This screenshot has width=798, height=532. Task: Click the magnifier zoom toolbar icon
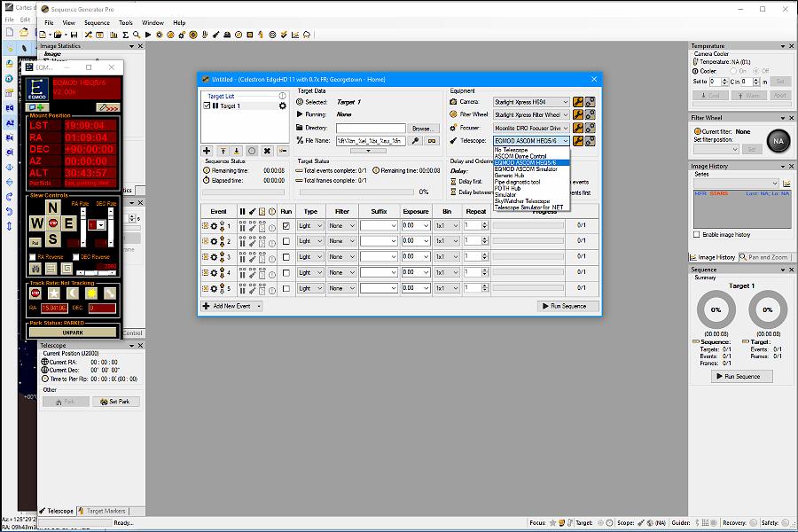point(137,35)
